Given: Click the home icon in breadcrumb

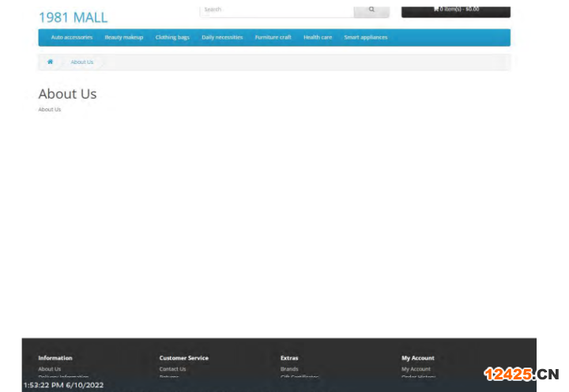Looking at the screenshot, I should pos(50,62).
